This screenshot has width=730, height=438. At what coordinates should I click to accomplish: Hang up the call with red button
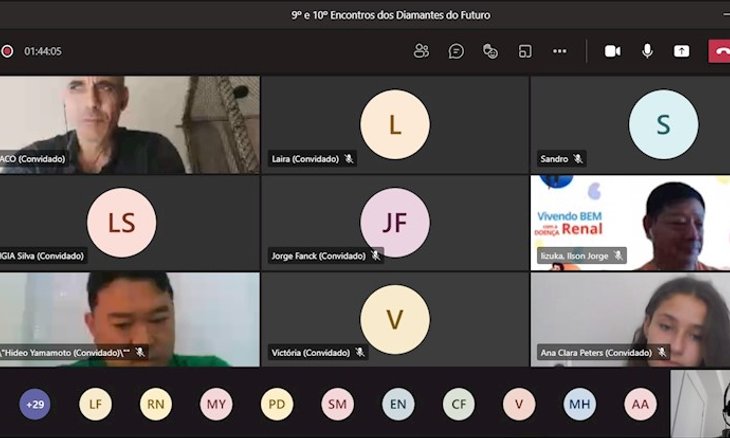tap(719, 51)
